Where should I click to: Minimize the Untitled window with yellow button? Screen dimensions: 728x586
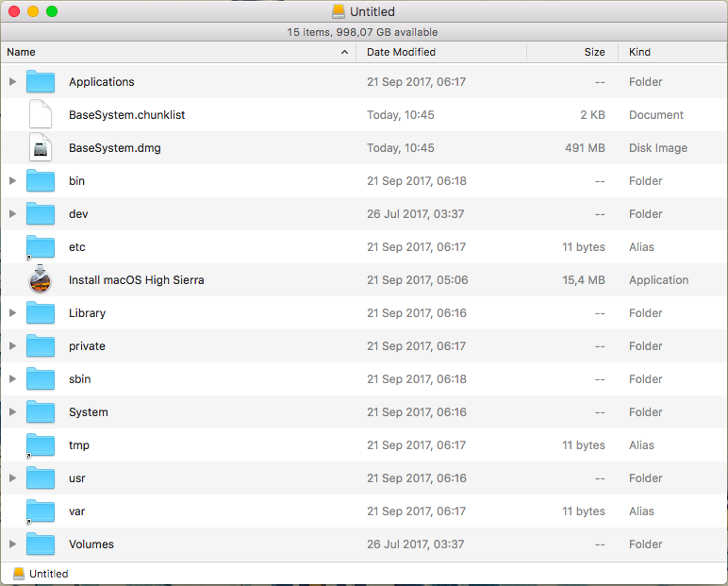tap(33, 11)
